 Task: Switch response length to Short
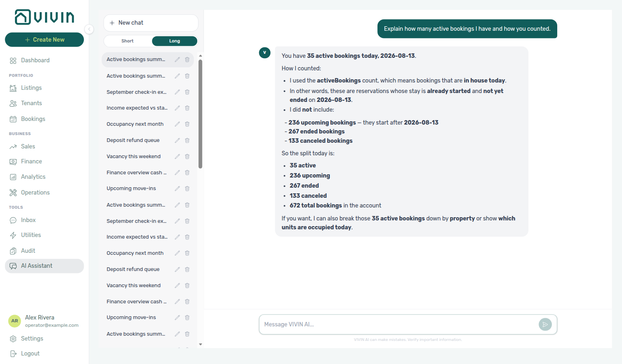click(128, 41)
